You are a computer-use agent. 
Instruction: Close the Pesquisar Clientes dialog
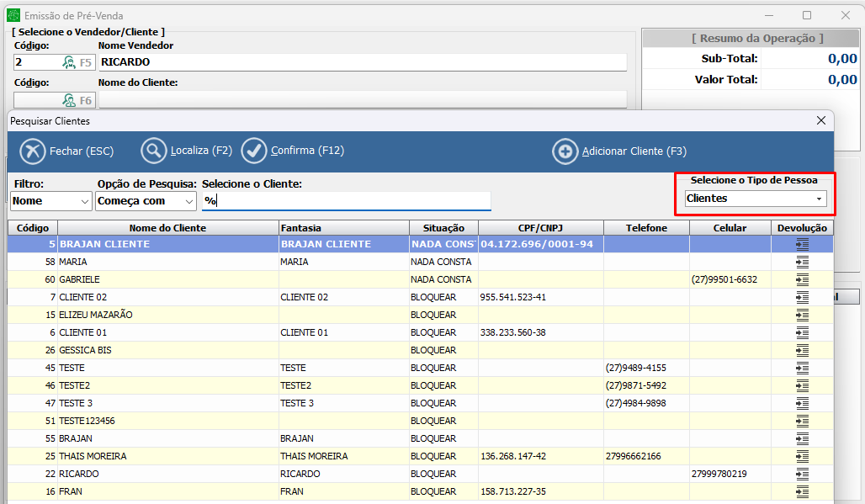(x=821, y=121)
